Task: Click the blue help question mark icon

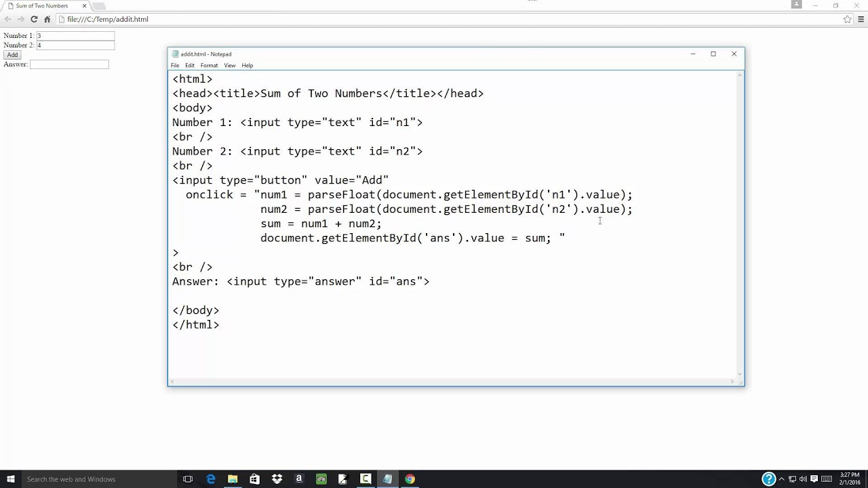Action: click(768, 479)
